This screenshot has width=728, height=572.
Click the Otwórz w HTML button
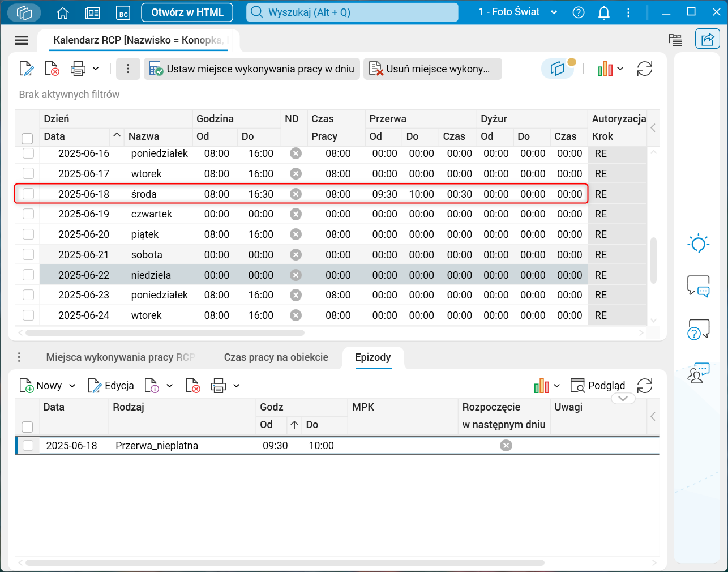pyautogui.click(x=187, y=12)
